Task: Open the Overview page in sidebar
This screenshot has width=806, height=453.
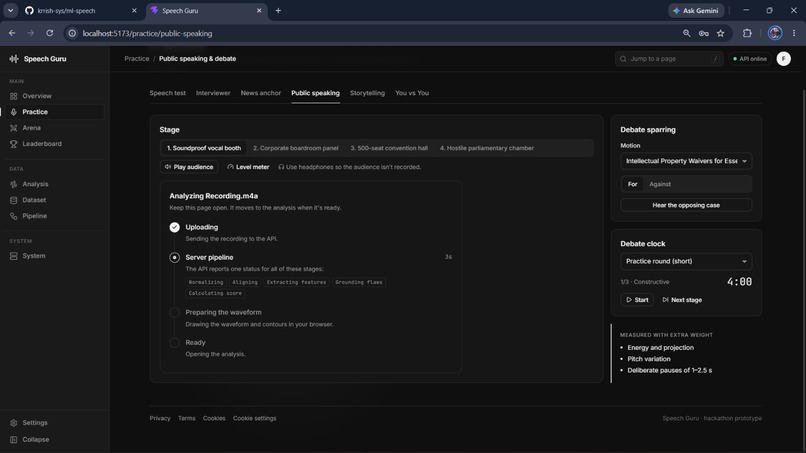Action: [54, 96]
